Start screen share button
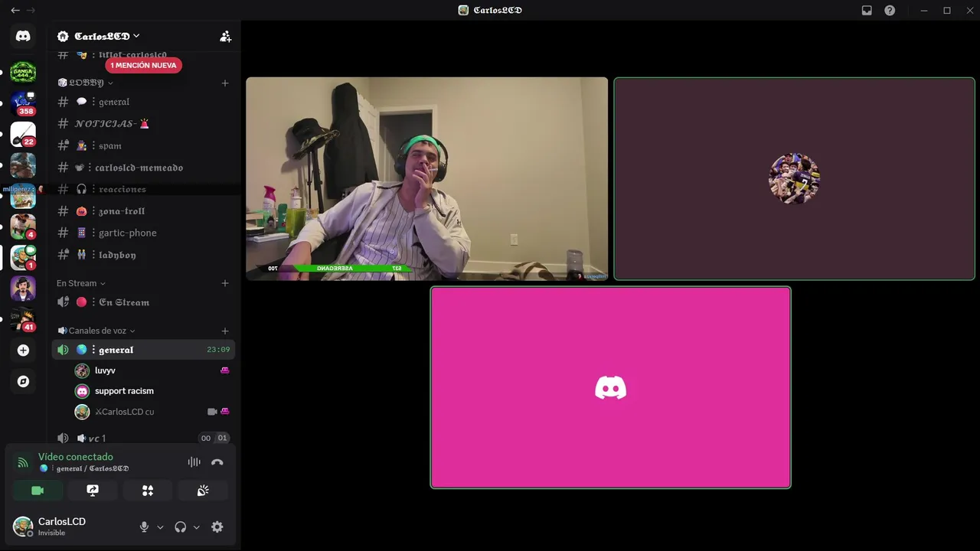The width and height of the screenshot is (980, 551). [x=93, y=491]
